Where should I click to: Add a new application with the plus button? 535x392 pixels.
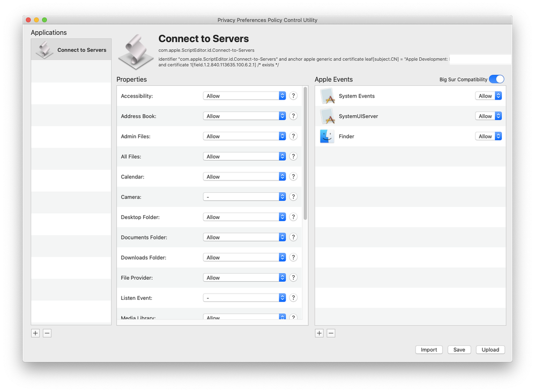35,333
